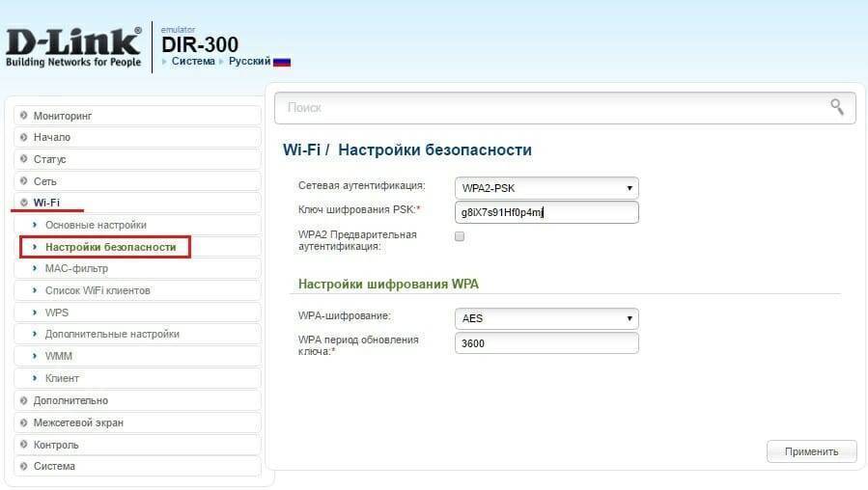Click the search magnifier icon
Viewport: 868px width, 490px height.
pyautogui.click(x=837, y=107)
